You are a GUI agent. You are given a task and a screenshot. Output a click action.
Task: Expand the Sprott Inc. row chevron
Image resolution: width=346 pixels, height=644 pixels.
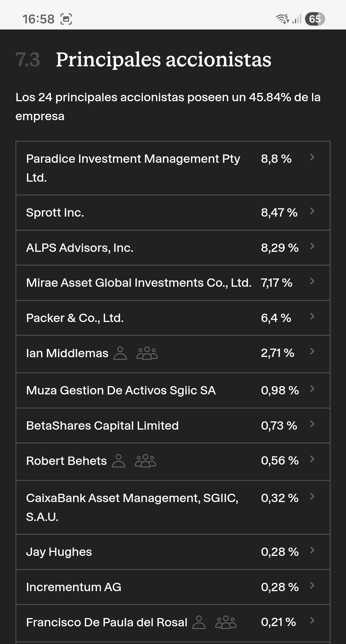coord(312,211)
